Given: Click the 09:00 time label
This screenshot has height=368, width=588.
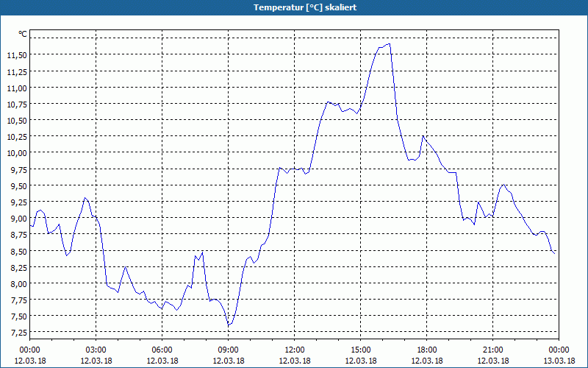Looking at the screenshot, I should pos(229,350).
